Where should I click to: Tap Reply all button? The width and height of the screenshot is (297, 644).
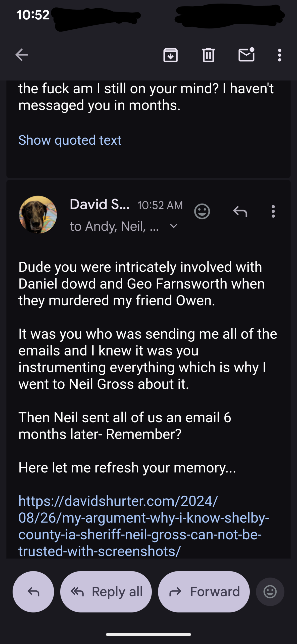[106, 592]
